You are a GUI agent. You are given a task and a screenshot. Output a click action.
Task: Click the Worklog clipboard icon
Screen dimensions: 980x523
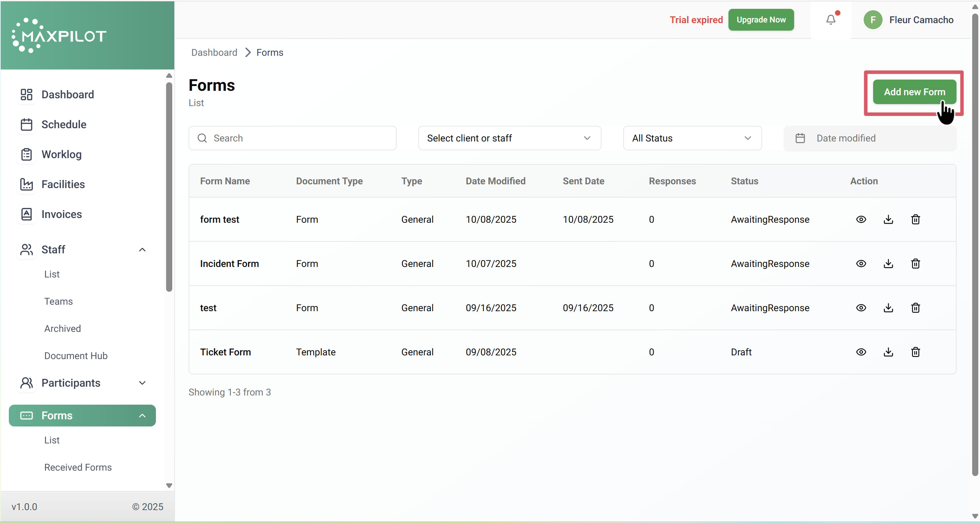pos(26,154)
